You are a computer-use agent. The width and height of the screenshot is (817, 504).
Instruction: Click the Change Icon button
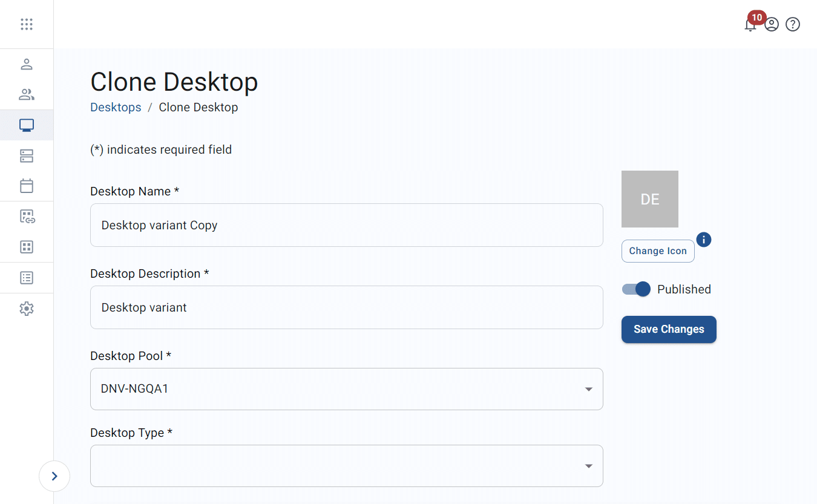pos(658,251)
